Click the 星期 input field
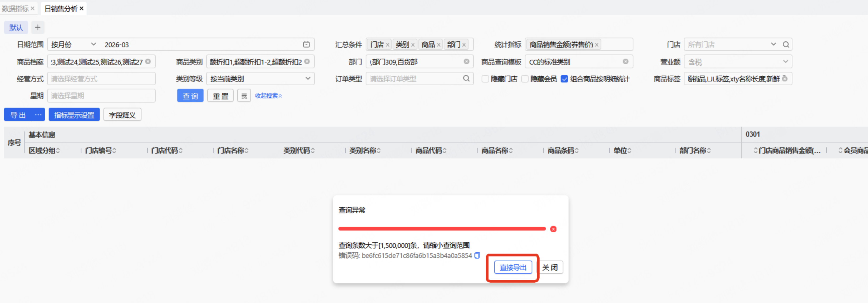 (x=101, y=96)
